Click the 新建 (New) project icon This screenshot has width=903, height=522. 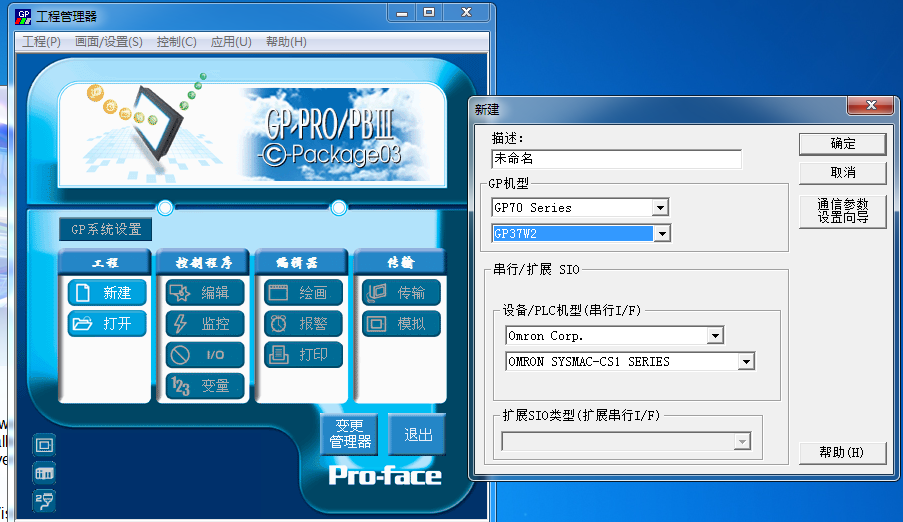(x=106, y=293)
